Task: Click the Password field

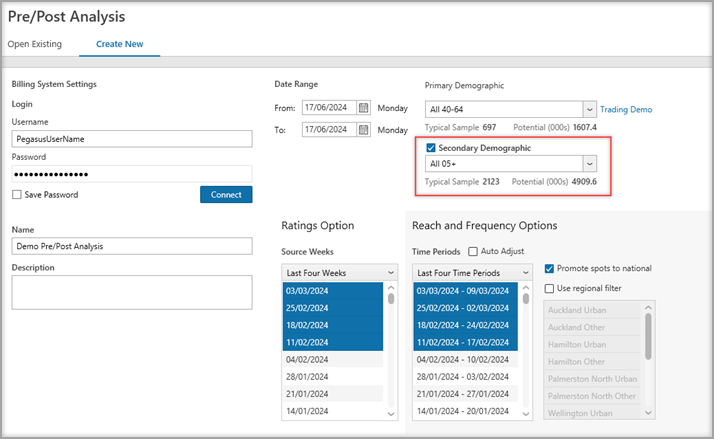Action: (132, 174)
